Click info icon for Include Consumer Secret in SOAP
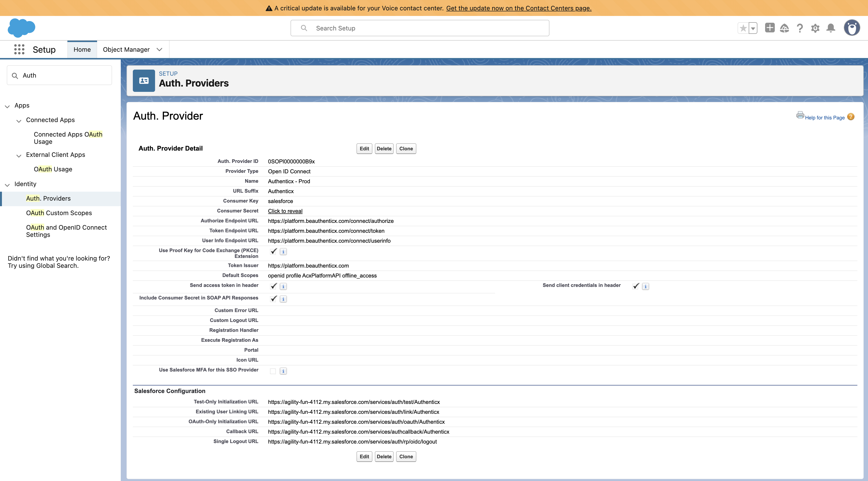This screenshot has height=481, width=868. coord(283,299)
